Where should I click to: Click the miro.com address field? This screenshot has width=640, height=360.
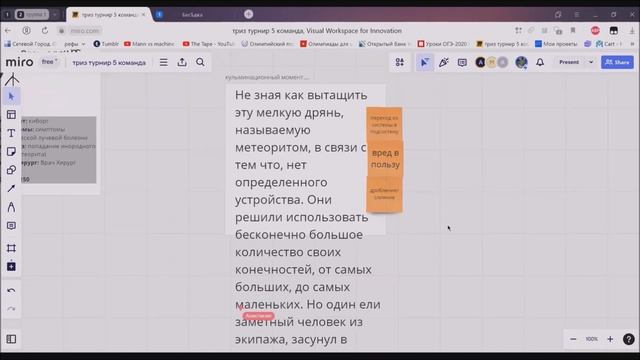84,31
